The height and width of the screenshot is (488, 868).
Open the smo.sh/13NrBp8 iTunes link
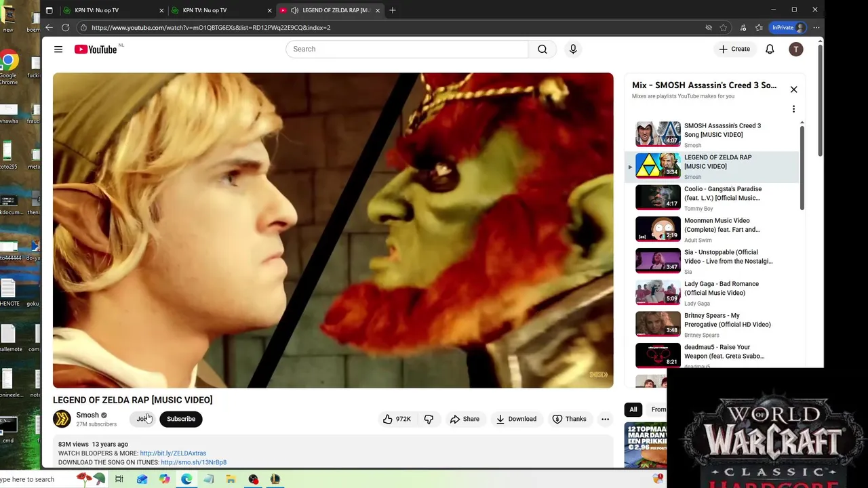193,462
